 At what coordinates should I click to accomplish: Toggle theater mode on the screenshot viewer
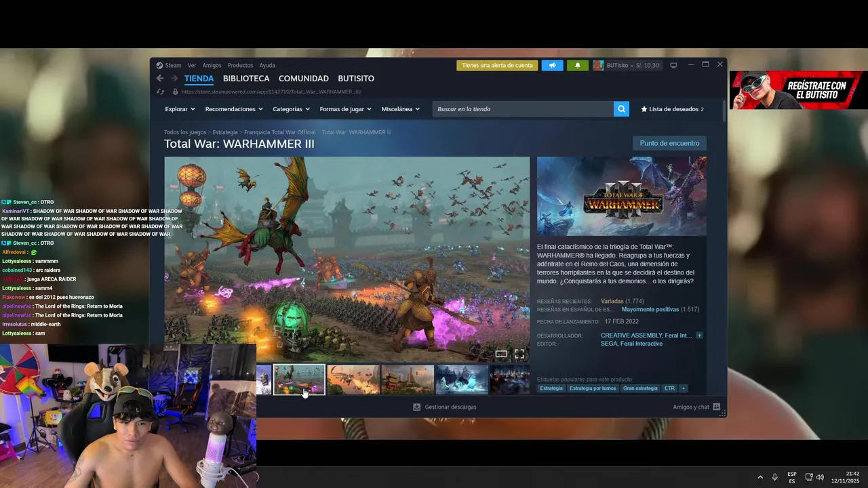pyautogui.click(x=501, y=354)
